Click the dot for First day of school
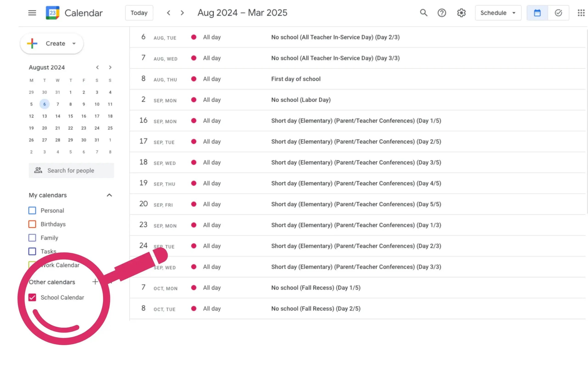This screenshot has height=372, width=588. pos(194,79)
